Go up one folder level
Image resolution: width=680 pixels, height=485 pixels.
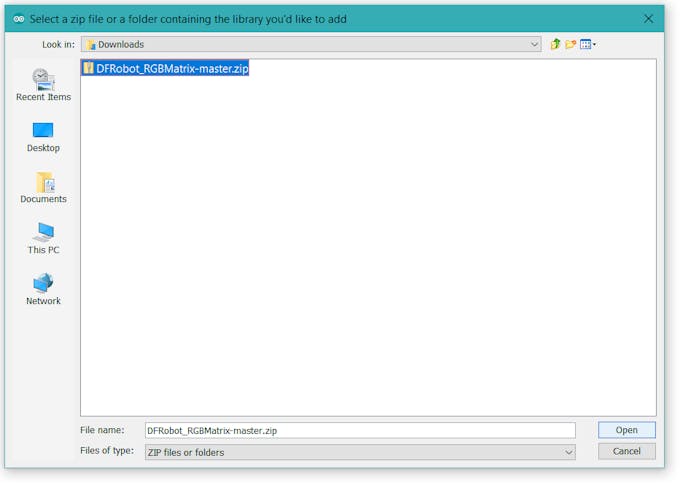tap(555, 44)
